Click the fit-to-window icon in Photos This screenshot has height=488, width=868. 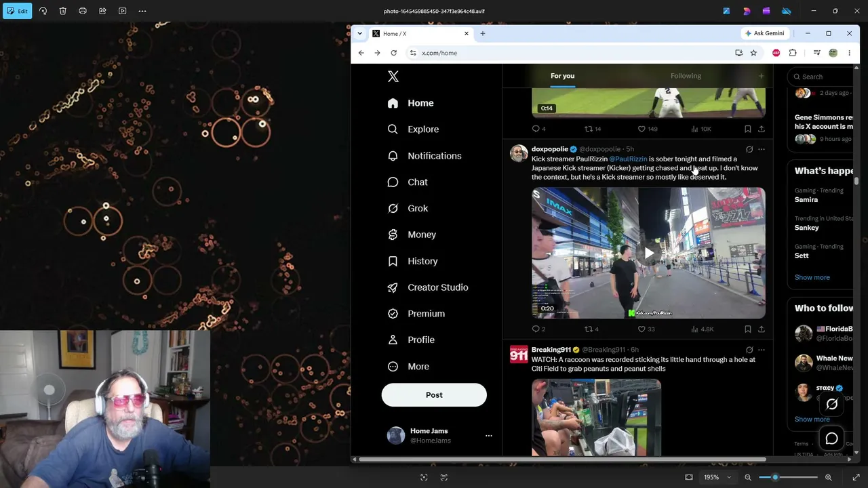tap(689, 477)
